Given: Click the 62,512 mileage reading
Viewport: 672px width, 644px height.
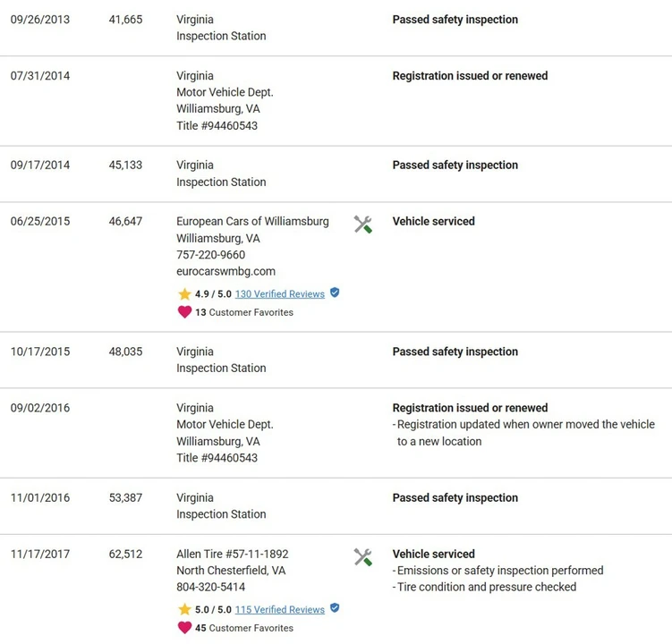Looking at the screenshot, I should click(125, 554).
